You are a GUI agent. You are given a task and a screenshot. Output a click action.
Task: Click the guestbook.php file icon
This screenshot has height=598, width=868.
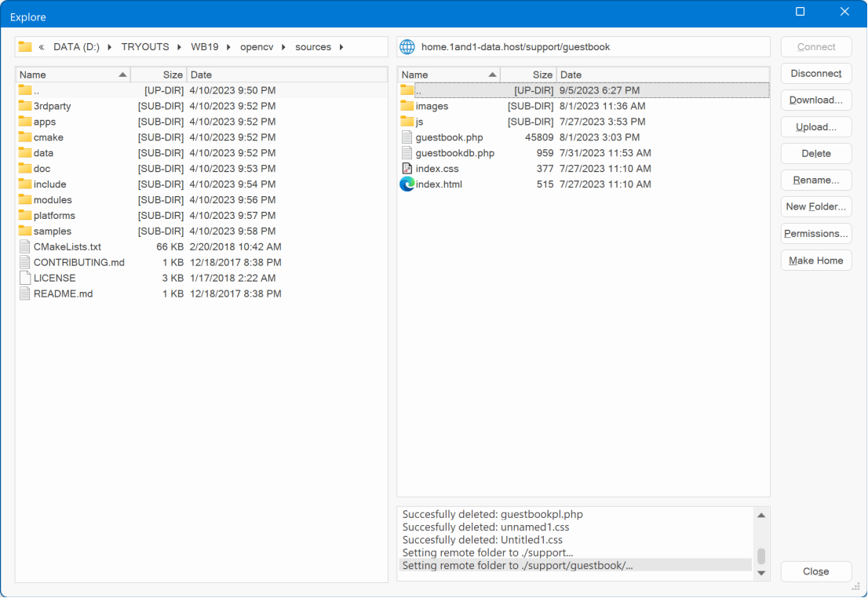tap(407, 137)
